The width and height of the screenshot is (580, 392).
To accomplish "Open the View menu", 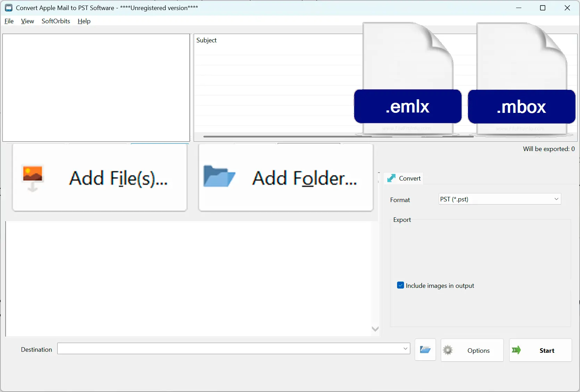I will tap(27, 21).
